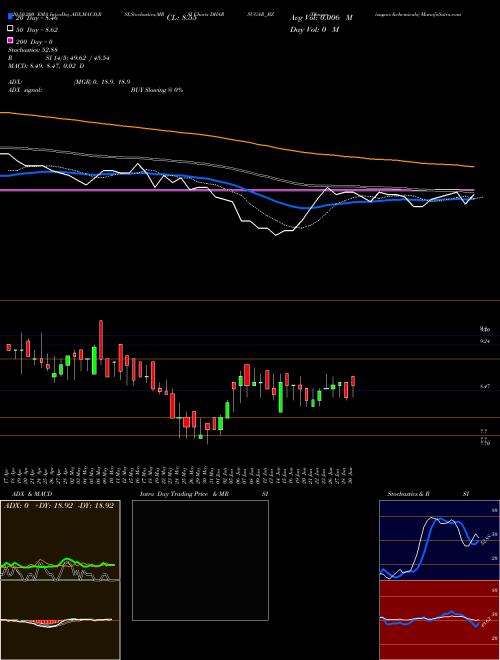Click the tallest red candlestick in early May

click(101, 340)
